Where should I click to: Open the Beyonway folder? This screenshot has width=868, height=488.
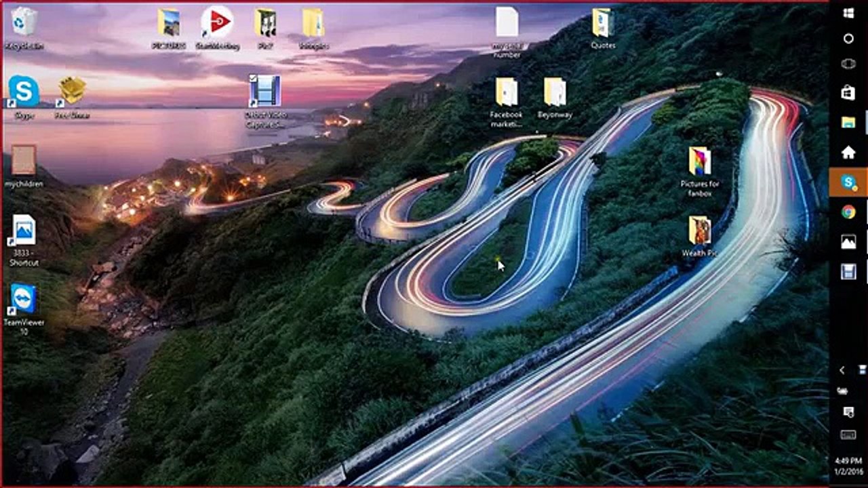[x=555, y=98]
